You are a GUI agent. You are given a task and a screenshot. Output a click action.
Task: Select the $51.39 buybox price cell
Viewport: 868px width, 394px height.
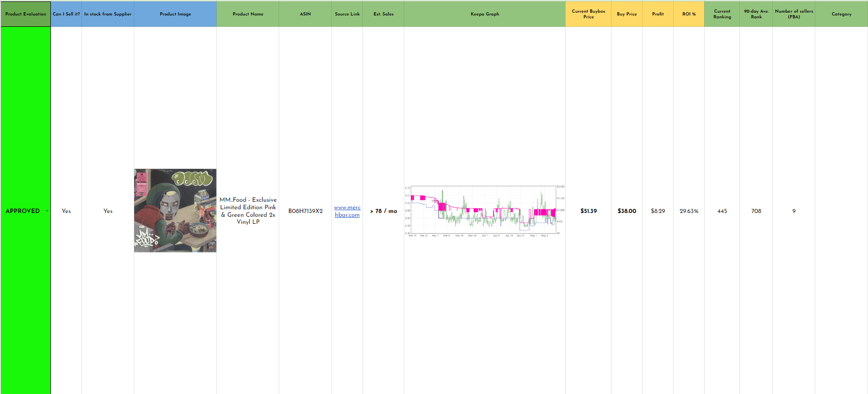pyautogui.click(x=588, y=211)
